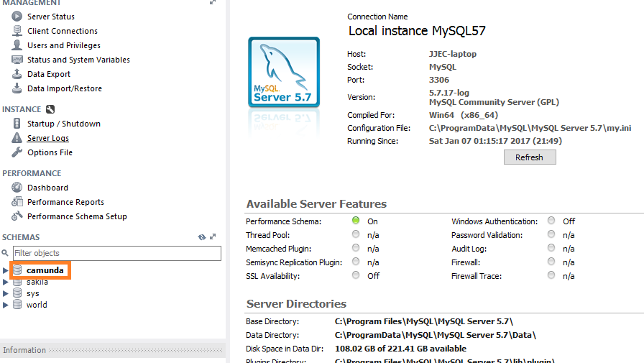Click the Filter objects input field
This screenshot has height=363, width=644.
(x=117, y=253)
